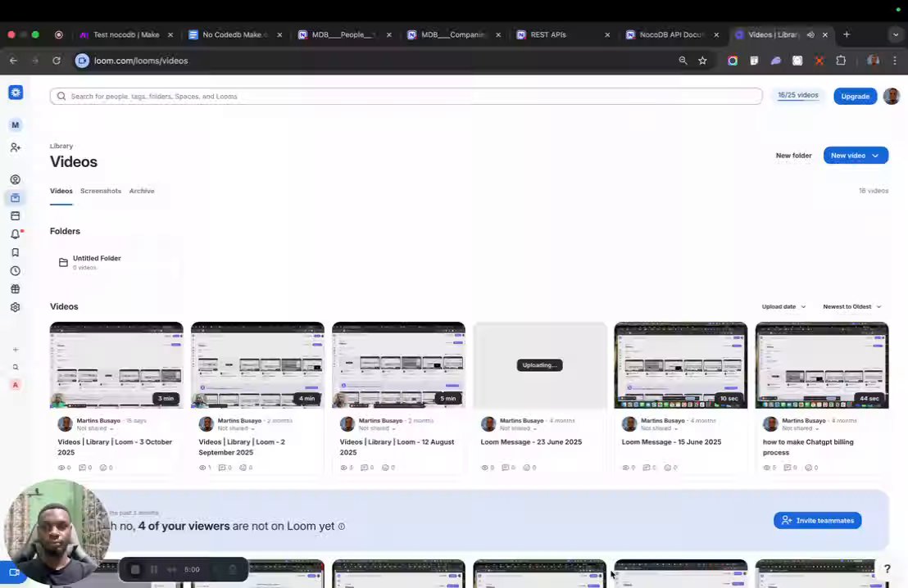Image resolution: width=908 pixels, height=588 pixels.
Task: Open 'how to make Chatgpt billing process' title
Action: tap(808, 447)
